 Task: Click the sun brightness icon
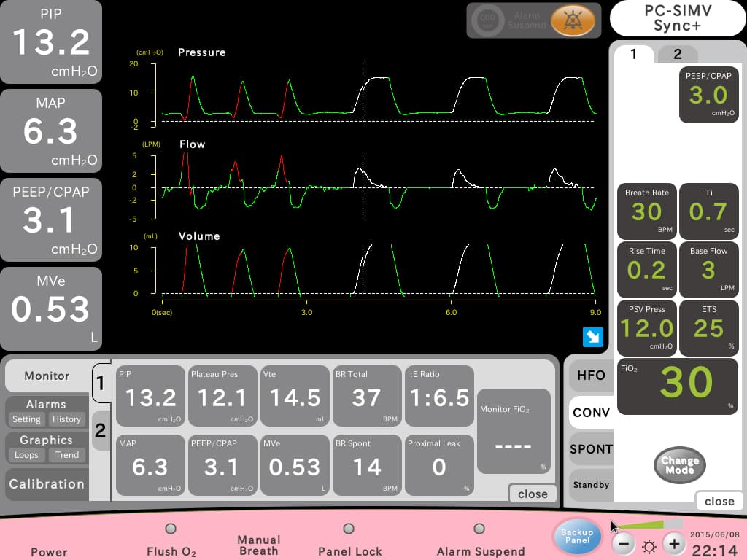649,545
